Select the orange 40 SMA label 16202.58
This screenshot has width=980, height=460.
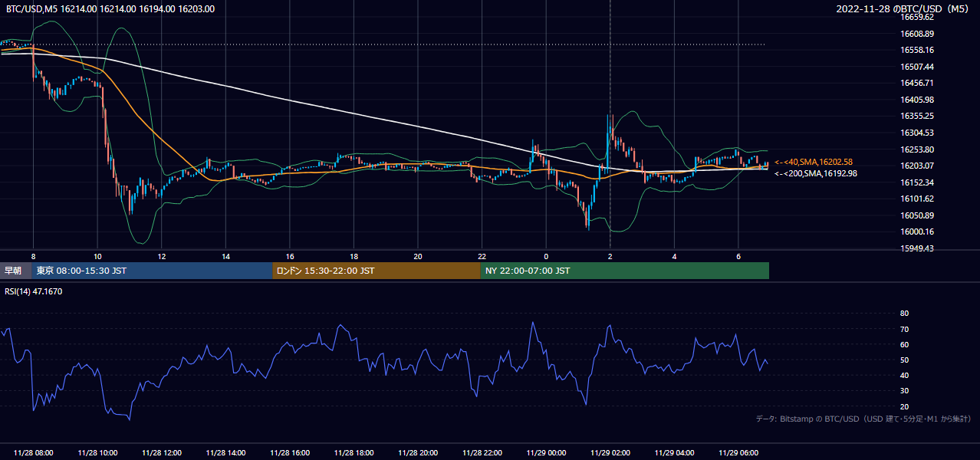813,162
